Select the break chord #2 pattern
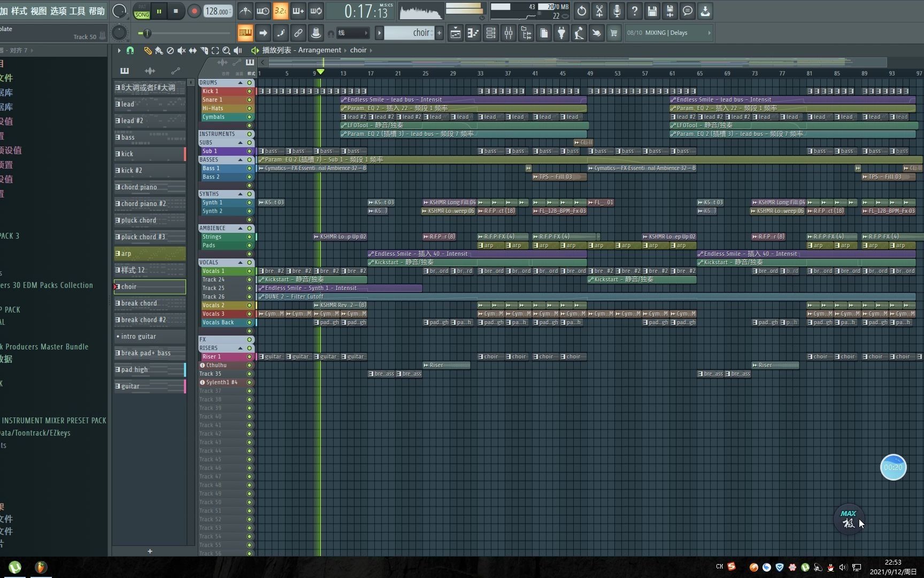This screenshot has height=578, width=924. pyautogui.click(x=150, y=320)
